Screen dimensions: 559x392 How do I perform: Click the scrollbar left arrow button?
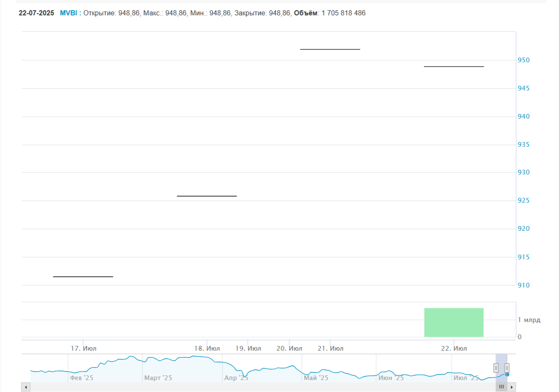[26, 387]
